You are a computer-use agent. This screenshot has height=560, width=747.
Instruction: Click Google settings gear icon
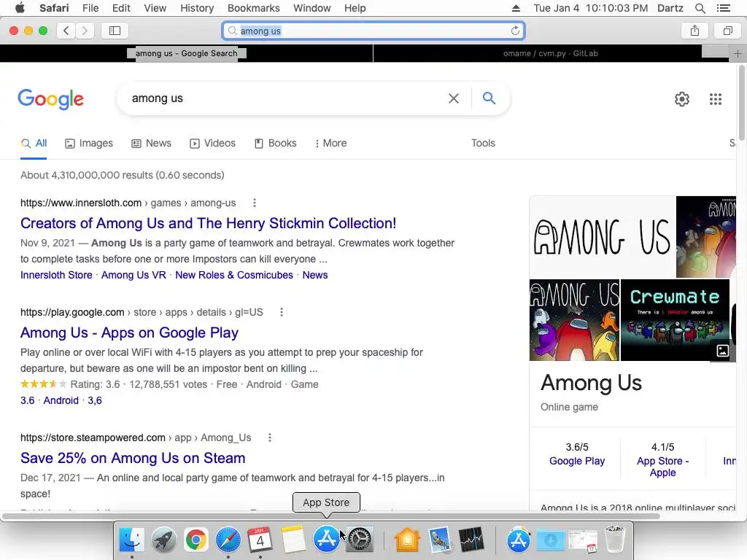(x=682, y=99)
